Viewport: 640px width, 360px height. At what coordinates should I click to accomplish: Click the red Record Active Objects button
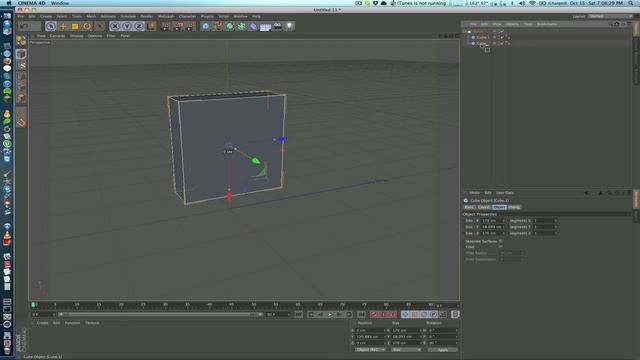374,314
